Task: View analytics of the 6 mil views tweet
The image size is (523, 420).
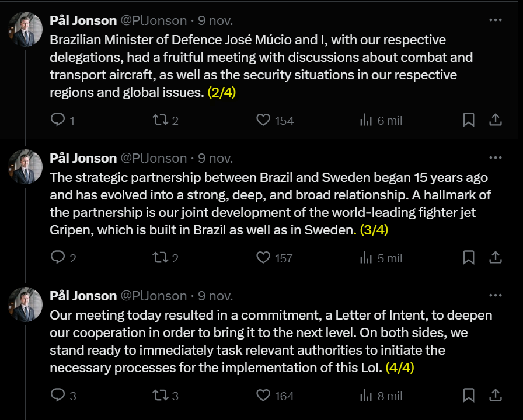Action: tap(367, 120)
